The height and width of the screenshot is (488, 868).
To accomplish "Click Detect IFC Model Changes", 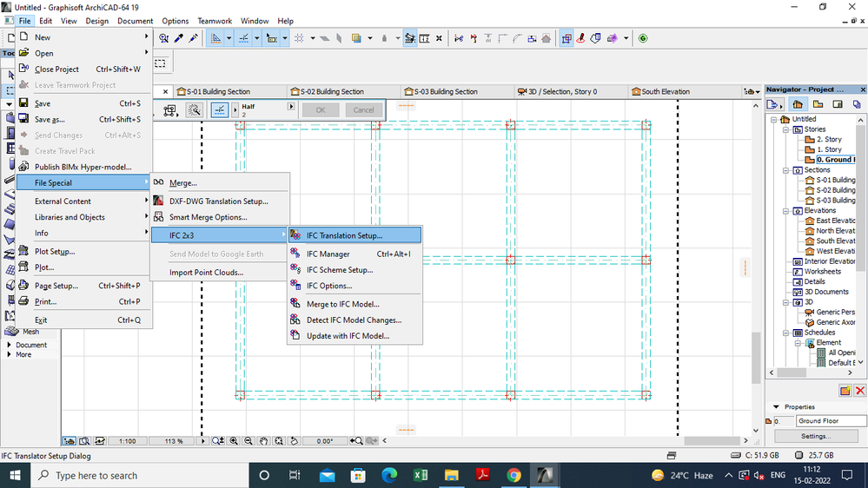I will pyautogui.click(x=354, y=320).
